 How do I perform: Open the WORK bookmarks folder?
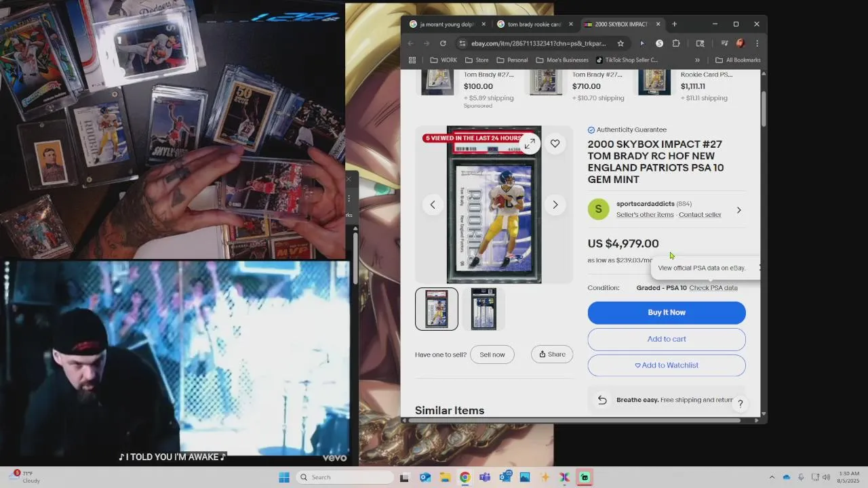point(443,60)
